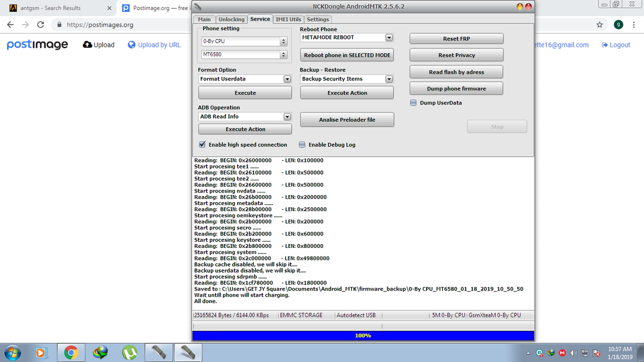This screenshot has width=644, height=362.
Task: Click the Upload by URL link
Action: point(154,45)
